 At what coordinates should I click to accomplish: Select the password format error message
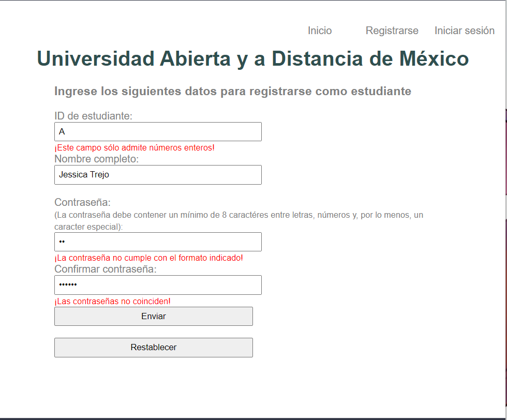148,258
